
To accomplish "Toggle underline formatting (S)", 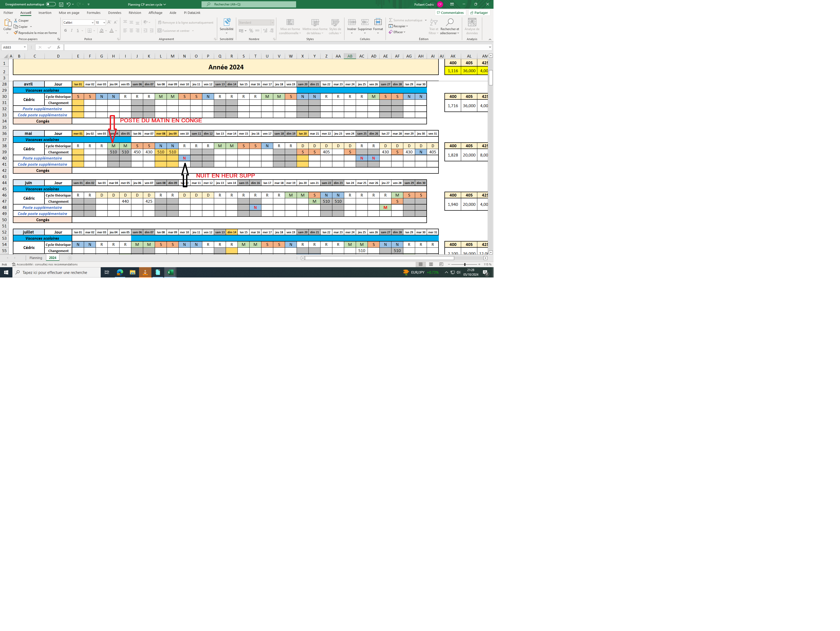I will [x=77, y=31].
